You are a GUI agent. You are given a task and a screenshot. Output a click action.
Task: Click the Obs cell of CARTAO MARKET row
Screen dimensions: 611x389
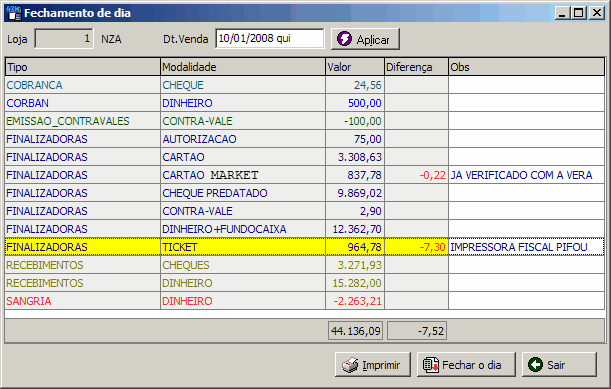click(526, 175)
